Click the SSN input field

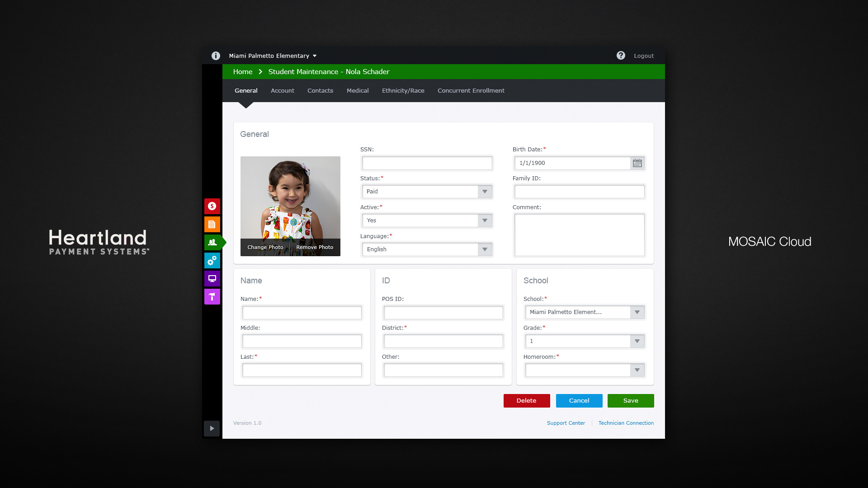pyautogui.click(x=427, y=163)
